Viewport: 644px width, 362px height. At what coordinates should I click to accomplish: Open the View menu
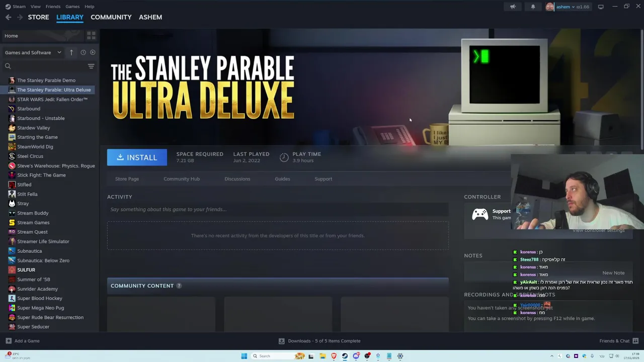click(x=35, y=7)
